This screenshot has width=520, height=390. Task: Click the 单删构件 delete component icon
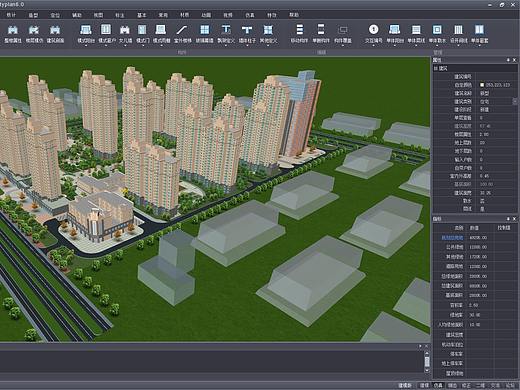point(321,30)
